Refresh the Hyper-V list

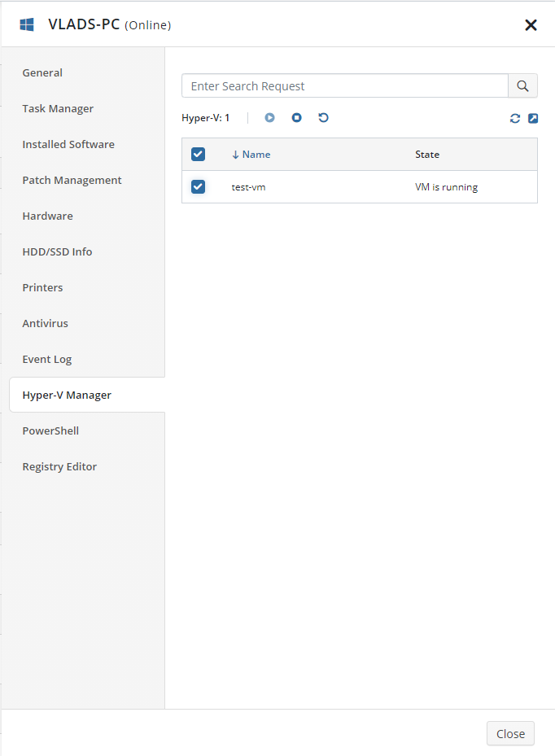tap(515, 119)
